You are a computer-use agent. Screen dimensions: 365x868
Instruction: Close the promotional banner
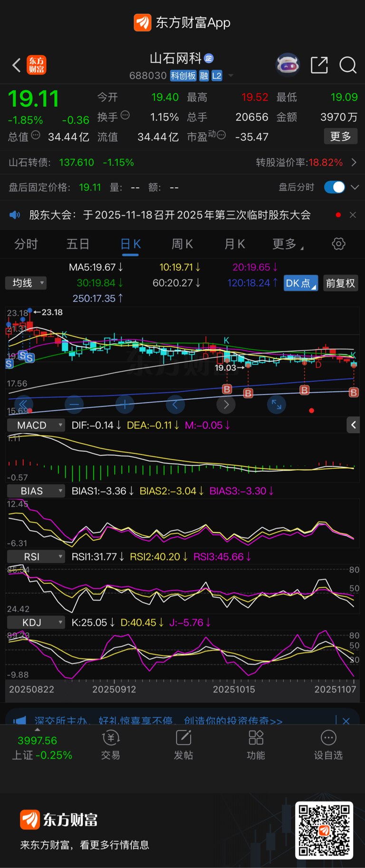(x=346, y=721)
